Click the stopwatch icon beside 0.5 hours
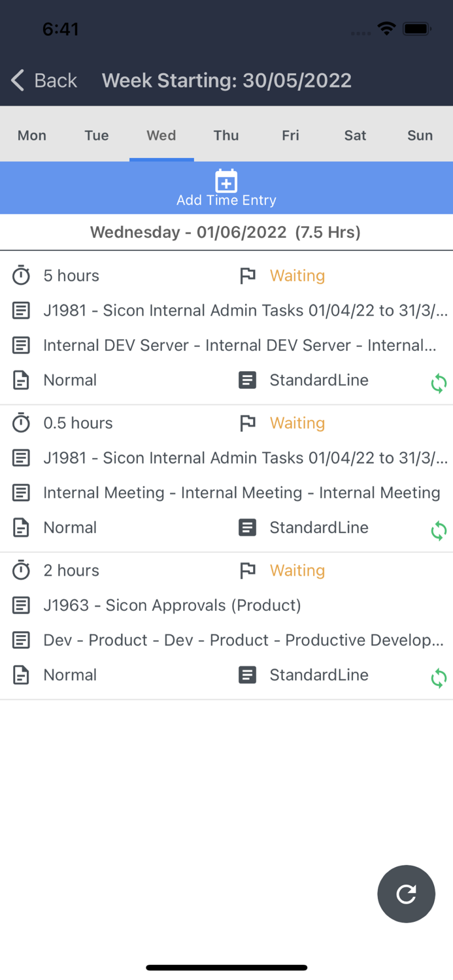The image size is (453, 980). [21, 423]
